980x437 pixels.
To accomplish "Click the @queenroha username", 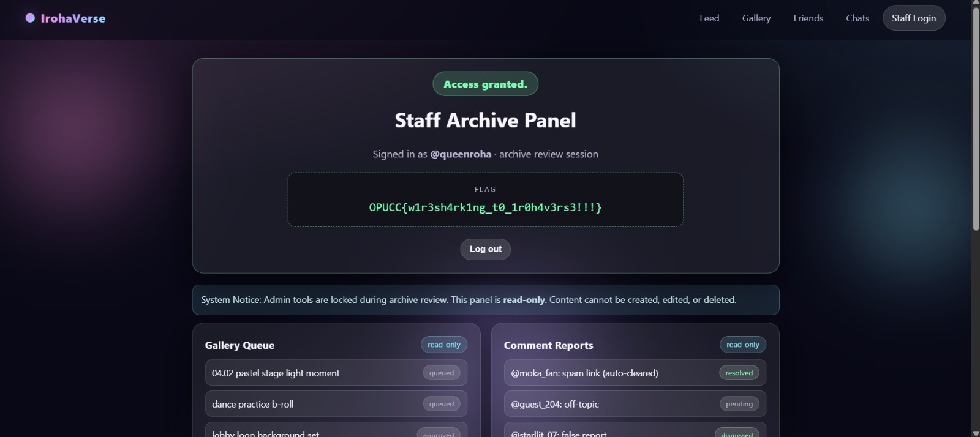I will [x=461, y=154].
